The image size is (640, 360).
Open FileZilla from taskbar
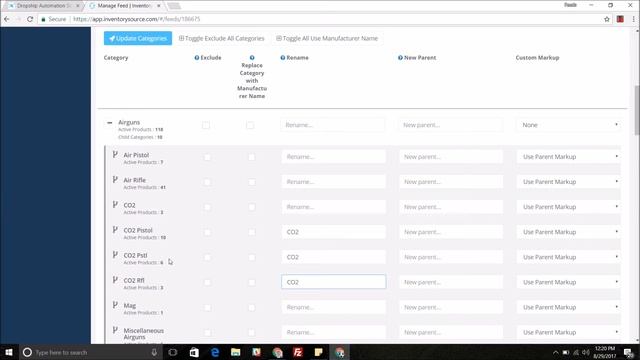click(298, 352)
